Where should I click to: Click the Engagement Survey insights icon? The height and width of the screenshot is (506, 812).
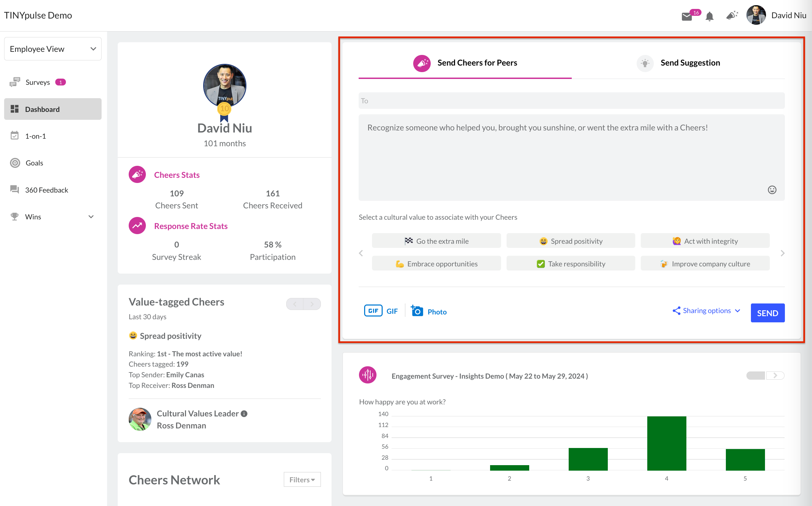[x=368, y=375]
